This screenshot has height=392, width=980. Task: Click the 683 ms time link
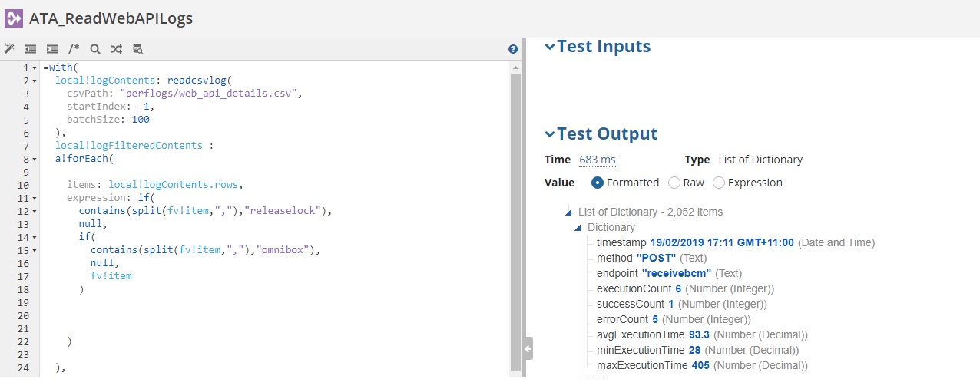[597, 160]
